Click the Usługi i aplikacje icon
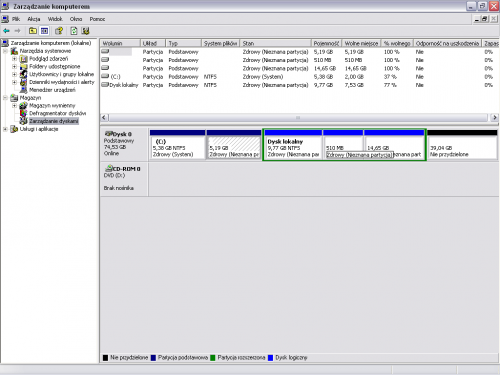This screenshot has width=500, height=375. (x=14, y=129)
